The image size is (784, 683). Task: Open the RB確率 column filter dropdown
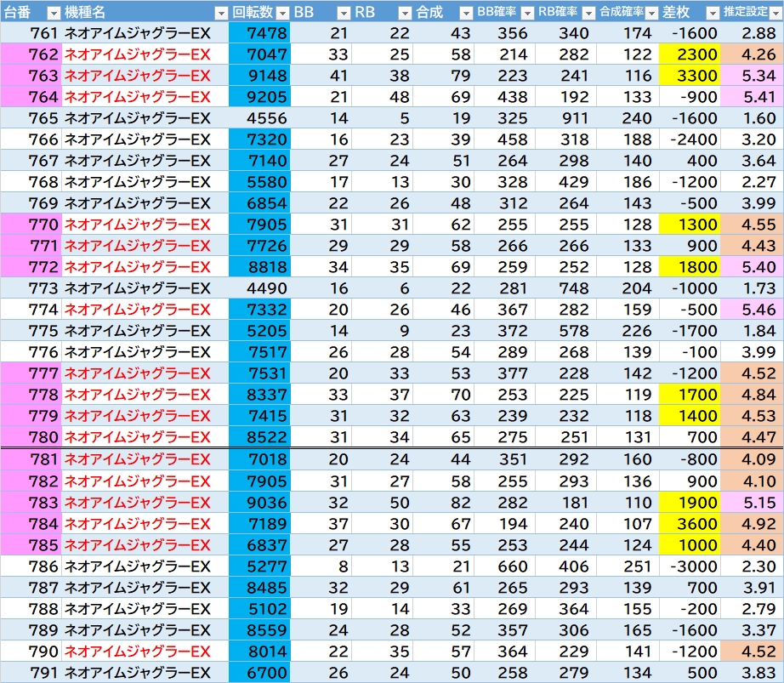(x=589, y=13)
